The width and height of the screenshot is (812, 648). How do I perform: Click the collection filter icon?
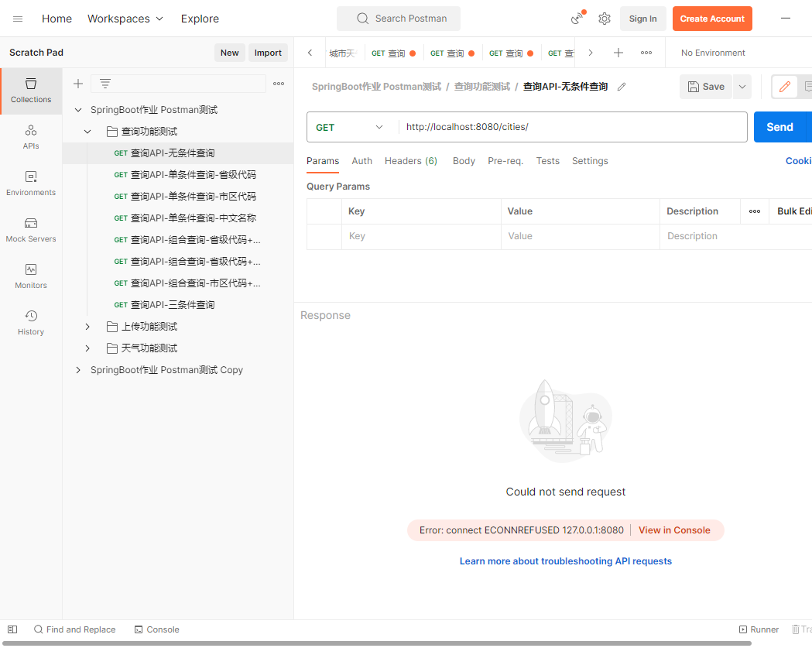(x=105, y=84)
